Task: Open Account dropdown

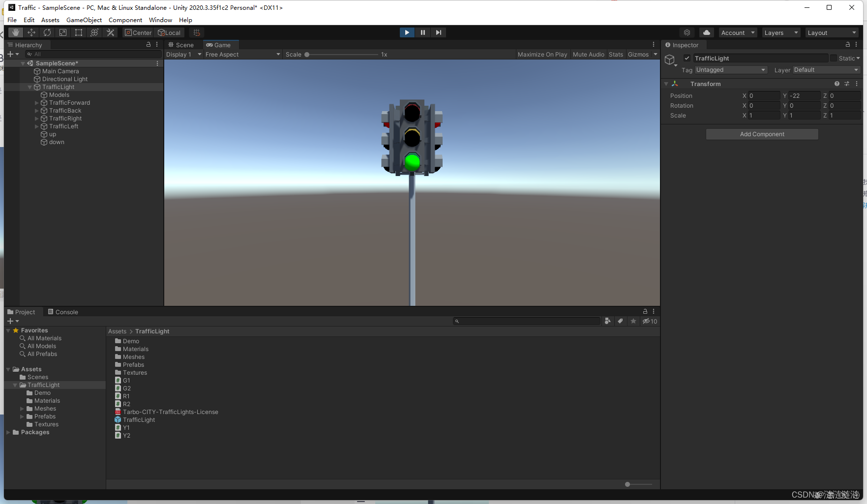Action: coord(738,32)
